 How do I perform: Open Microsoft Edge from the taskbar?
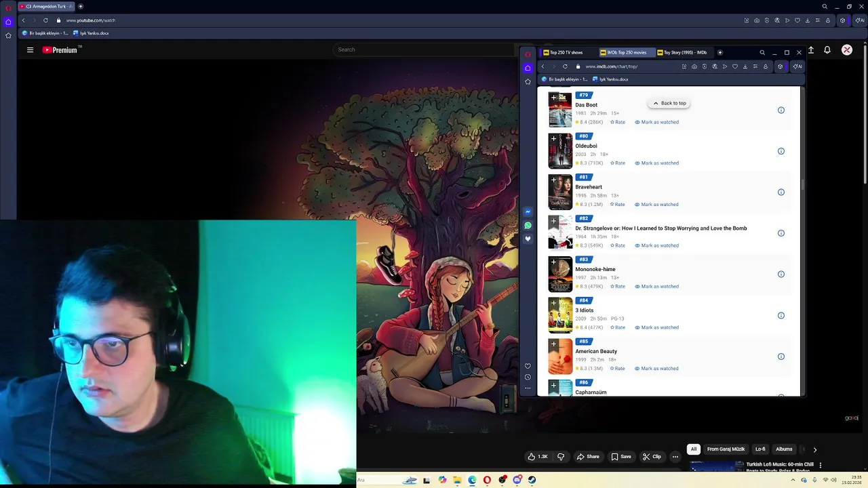[472, 480]
